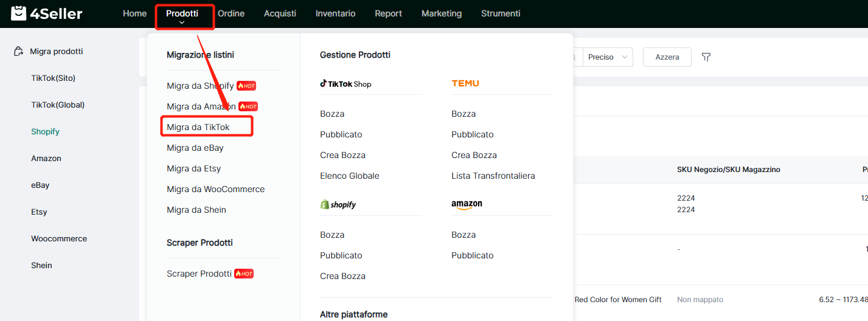Image resolution: width=868 pixels, height=321 pixels.
Task: Select Etsy in sidebar
Action: (x=39, y=212)
